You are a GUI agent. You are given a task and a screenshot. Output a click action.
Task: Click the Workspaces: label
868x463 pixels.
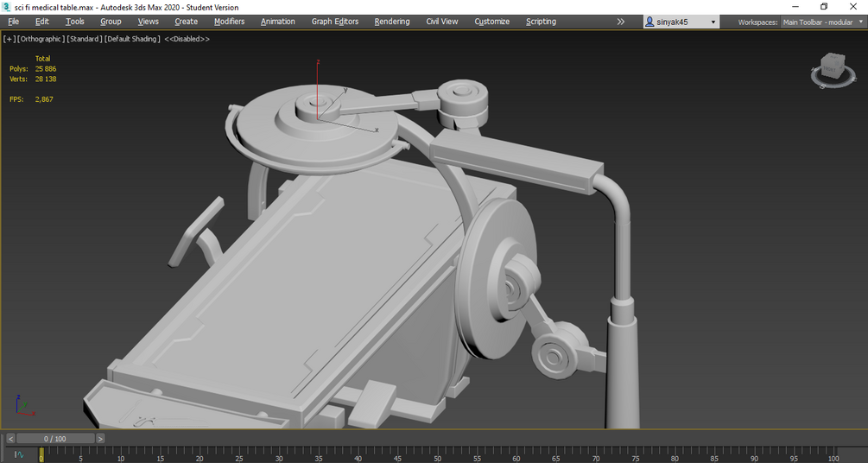coord(757,22)
